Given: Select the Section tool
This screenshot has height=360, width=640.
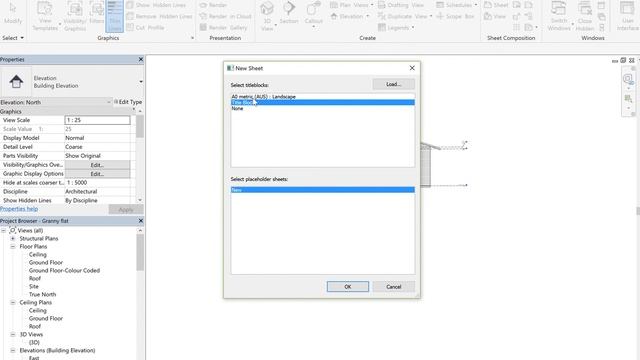Looking at the screenshot, I should click(289, 13).
